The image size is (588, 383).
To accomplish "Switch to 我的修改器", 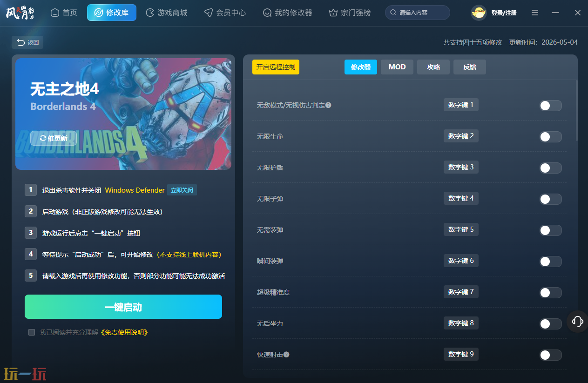I will (288, 13).
